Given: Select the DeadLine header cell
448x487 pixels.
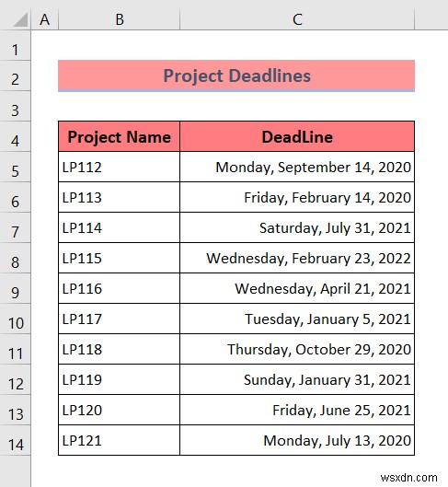Looking at the screenshot, I should point(297,136).
